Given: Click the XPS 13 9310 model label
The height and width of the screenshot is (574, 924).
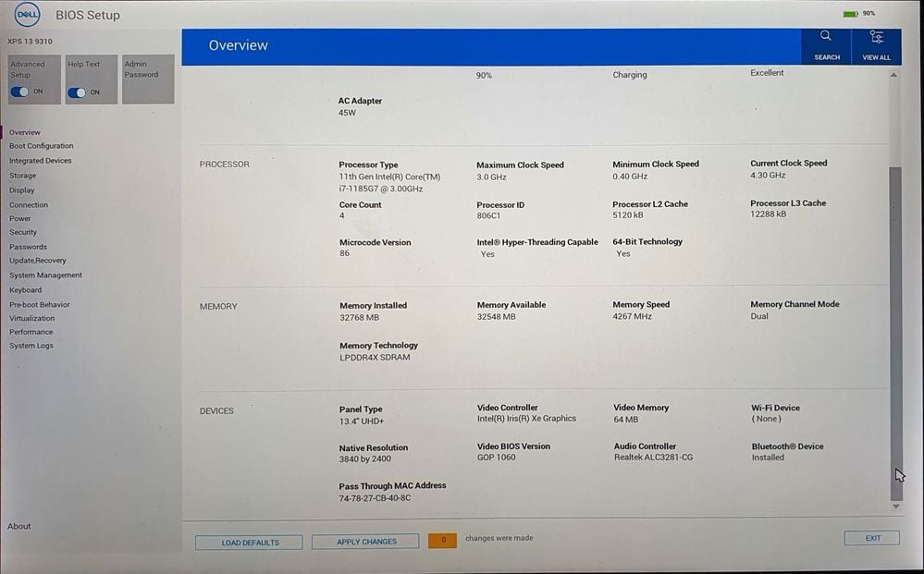Looking at the screenshot, I should (x=30, y=42).
